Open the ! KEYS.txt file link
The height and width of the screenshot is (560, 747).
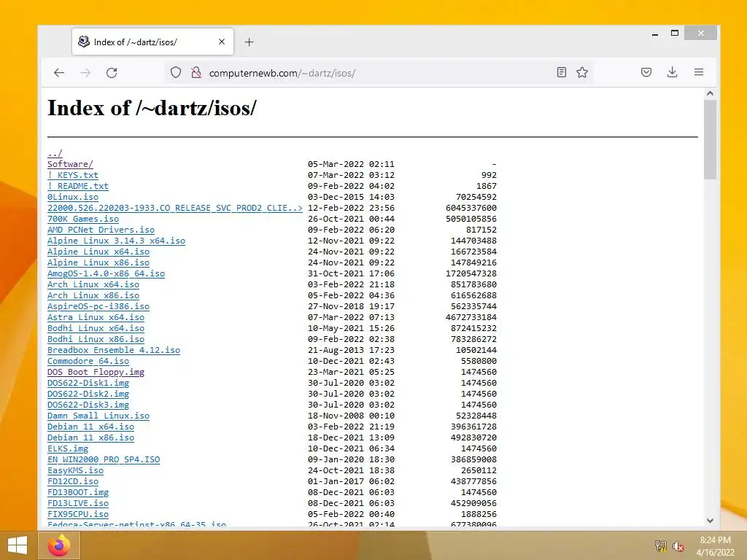pyautogui.click(x=72, y=175)
